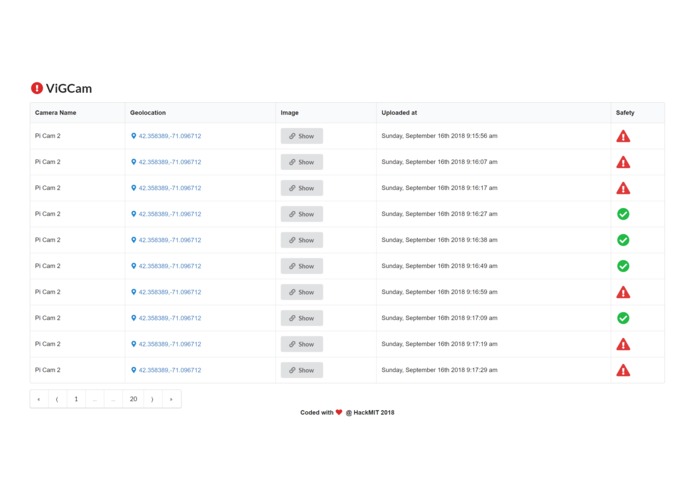Show the image uploaded at 9:16:38 am
The image size is (695, 494).
click(x=302, y=240)
